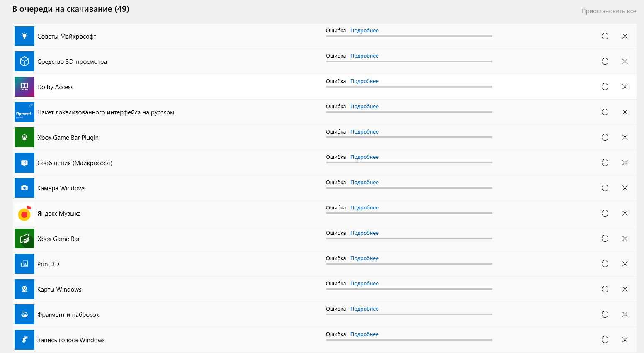
Task: Cancel Камера Windows download
Action: pyautogui.click(x=625, y=188)
